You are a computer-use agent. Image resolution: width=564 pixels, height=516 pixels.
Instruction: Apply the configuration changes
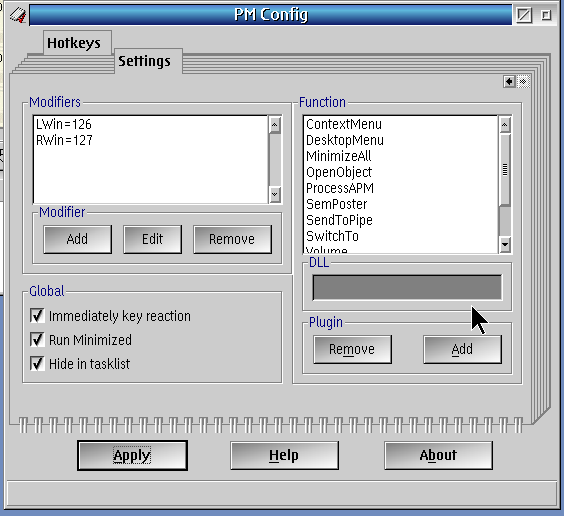coord(132,455)
